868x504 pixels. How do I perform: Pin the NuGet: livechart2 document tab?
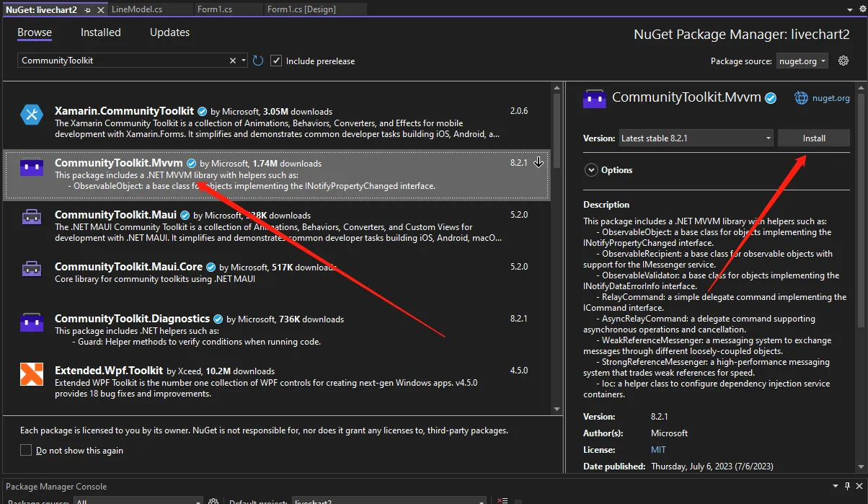(88, 9)
